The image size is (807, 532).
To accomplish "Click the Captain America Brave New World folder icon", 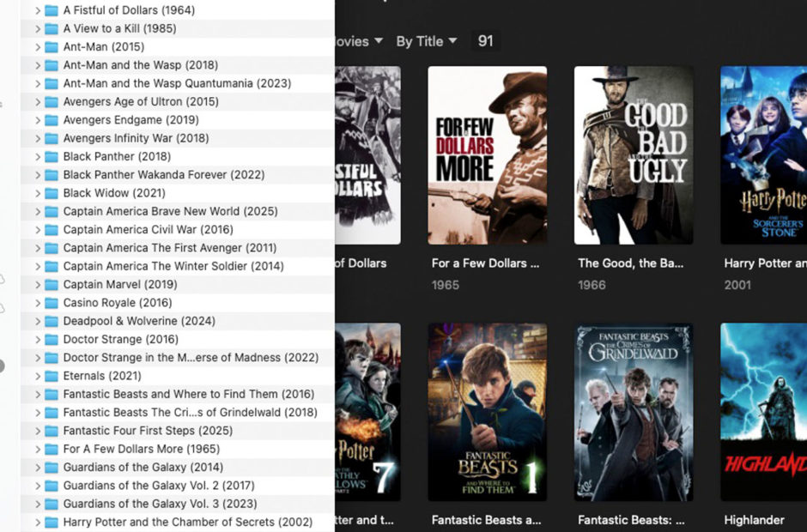I will tap(52, 211).
